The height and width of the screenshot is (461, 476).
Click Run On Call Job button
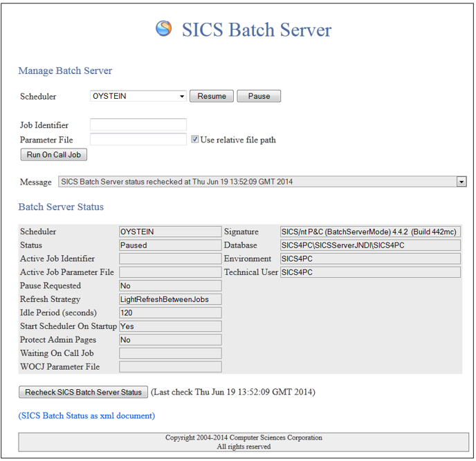point(54,155)
